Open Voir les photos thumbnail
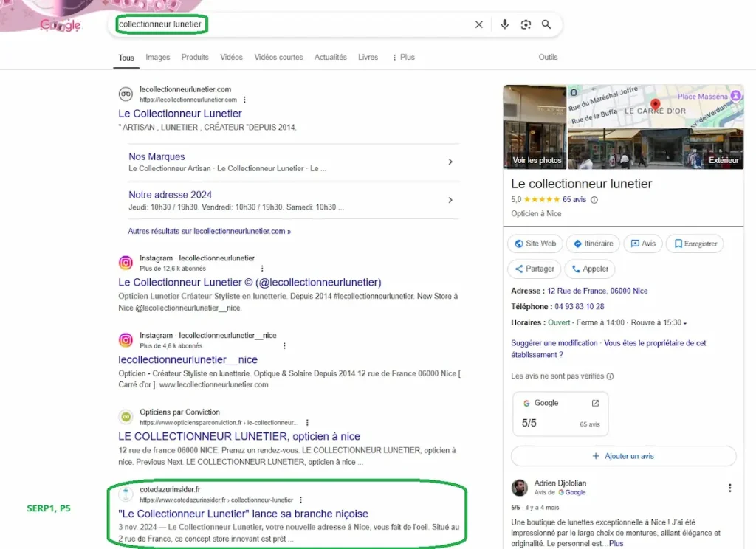The height and width of the screenshot is (549, 756). coord(535,127)
